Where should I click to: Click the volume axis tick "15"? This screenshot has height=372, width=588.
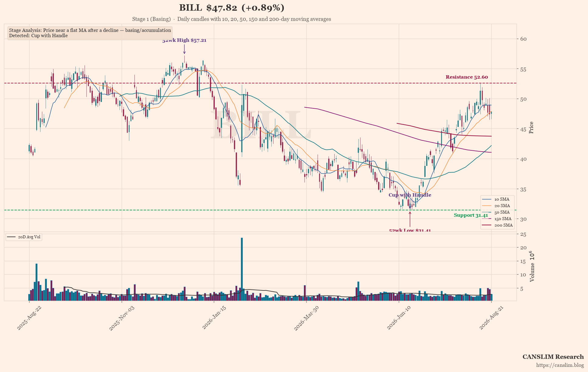(x=524, y=261)
